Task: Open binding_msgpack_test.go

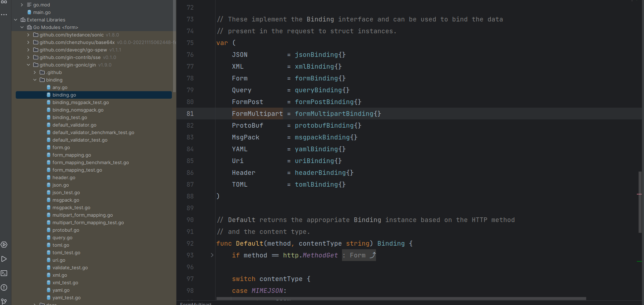Action: point(80,102)
